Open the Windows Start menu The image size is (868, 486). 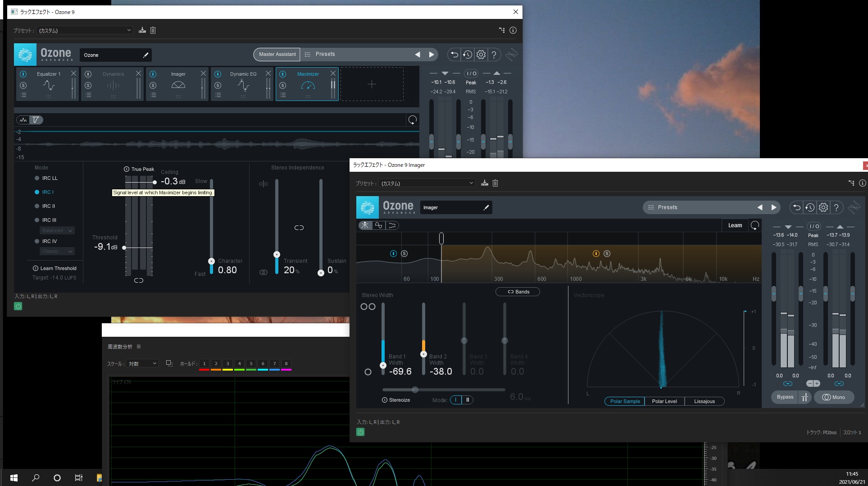pyautogui.click(x=14, y=477)
